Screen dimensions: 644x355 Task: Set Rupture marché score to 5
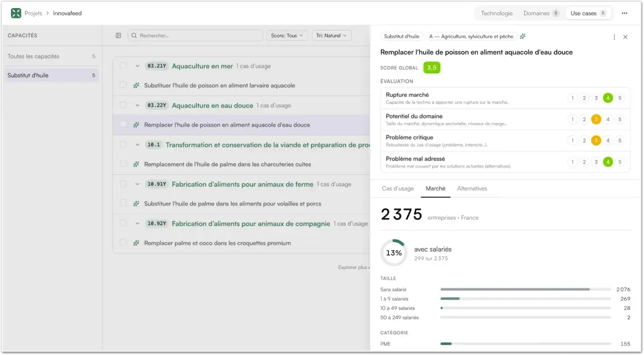tap(620, 98)
